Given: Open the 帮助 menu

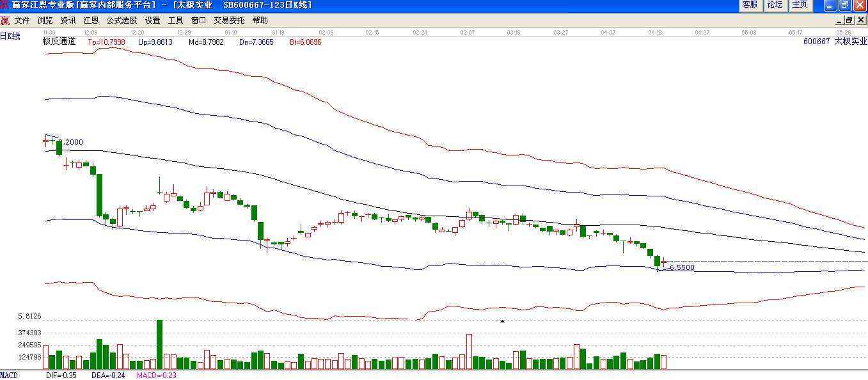Looking at the screenshot, I should pyautogui.click(x=260, y=20).
